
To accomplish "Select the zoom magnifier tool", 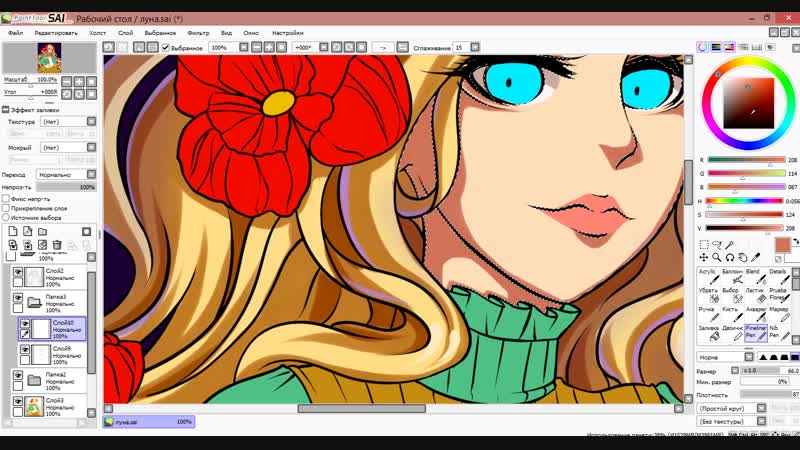I will click(x=717, y=258).
